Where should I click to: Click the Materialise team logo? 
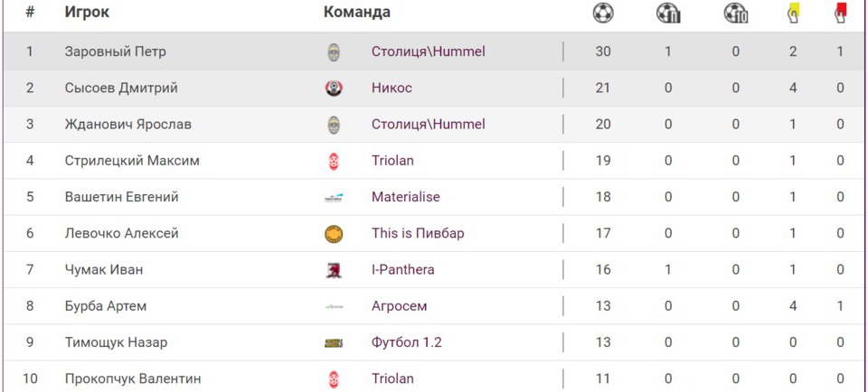pyautogui.click(x=334, y=198)
